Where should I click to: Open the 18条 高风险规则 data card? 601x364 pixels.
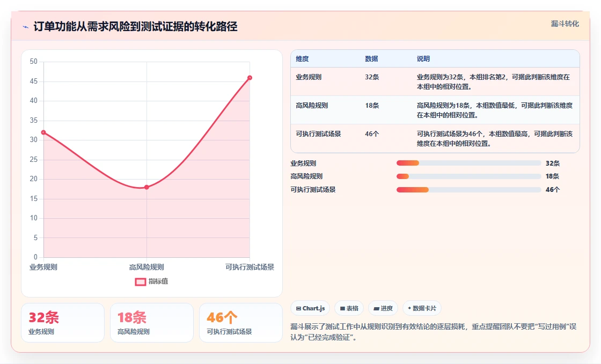(152, 323)
